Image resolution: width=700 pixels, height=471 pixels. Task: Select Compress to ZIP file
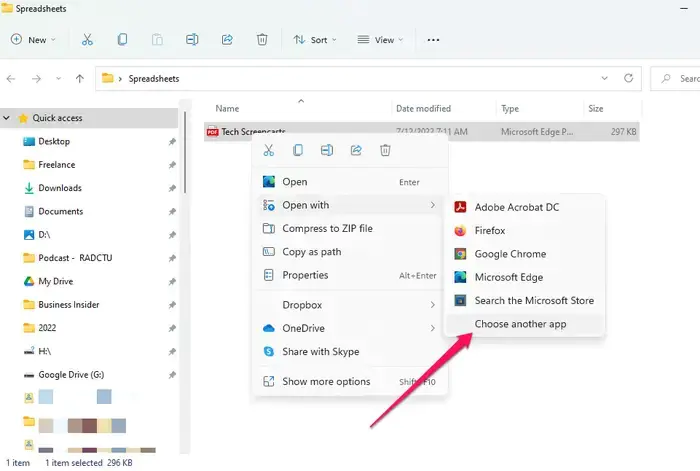[327, 228]
